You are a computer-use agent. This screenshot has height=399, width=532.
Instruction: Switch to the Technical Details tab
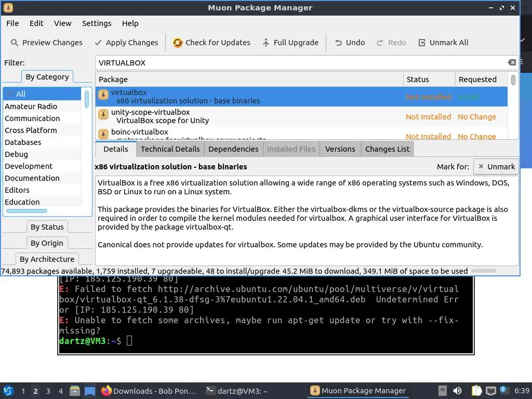tap(170, 149)
